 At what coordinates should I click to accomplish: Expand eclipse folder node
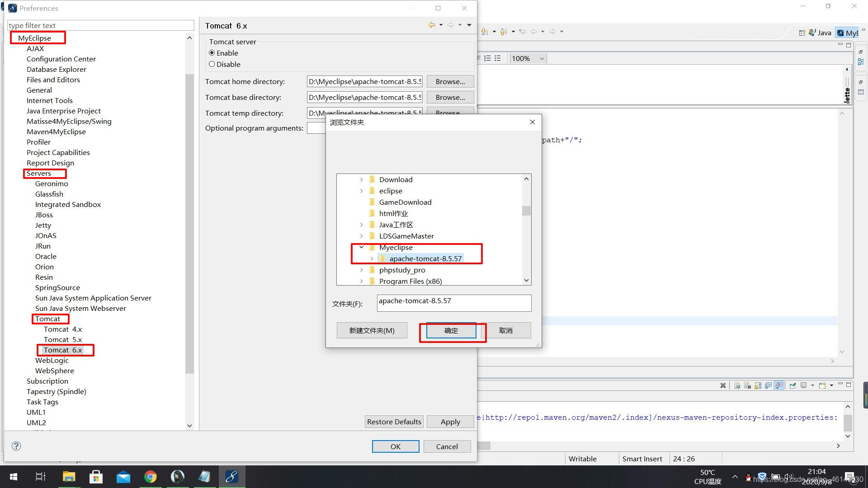click(361, 191)
